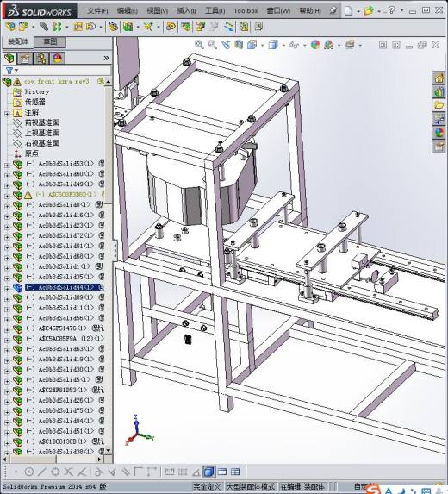Screen dimensions: 448x494
Task: Toggle the 3D view shaded cube button
Action: point(208,472)
